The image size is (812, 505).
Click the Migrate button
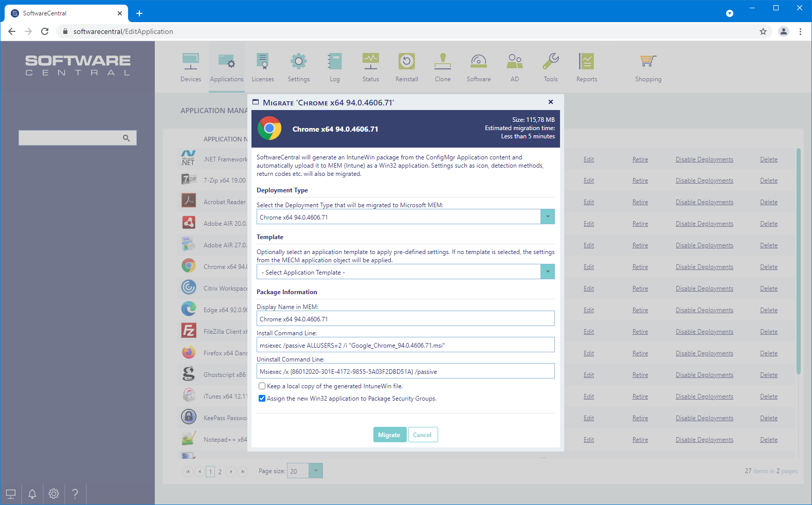point(389,435)
